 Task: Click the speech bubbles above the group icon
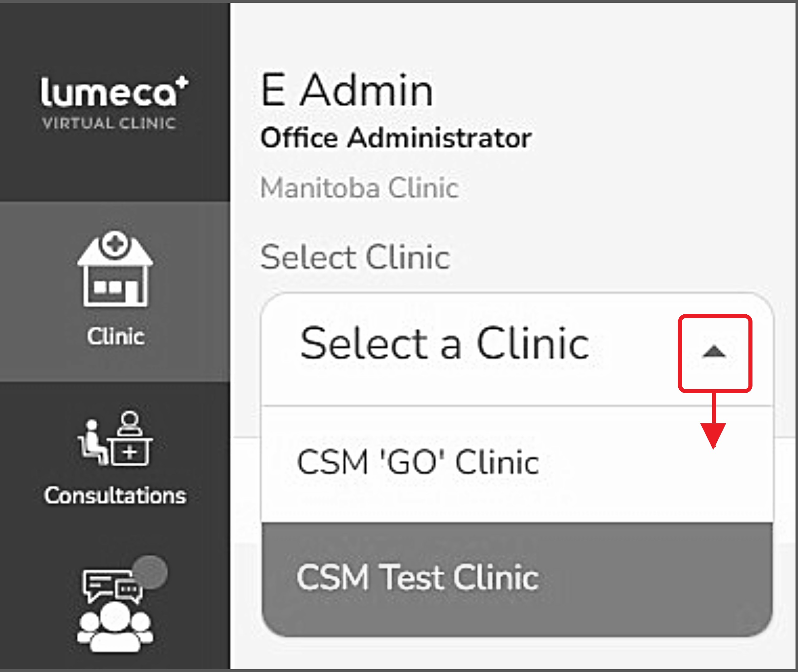pyautogui.click(x=111, y=585)
